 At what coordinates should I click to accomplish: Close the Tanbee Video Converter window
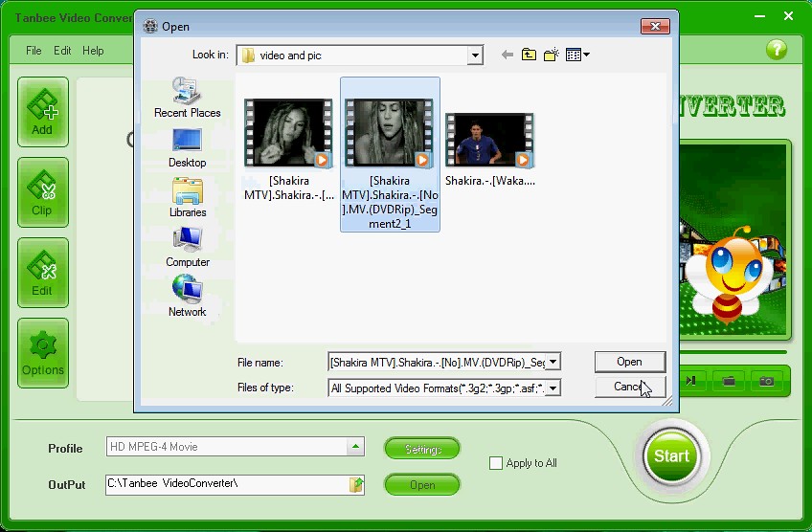788,16
